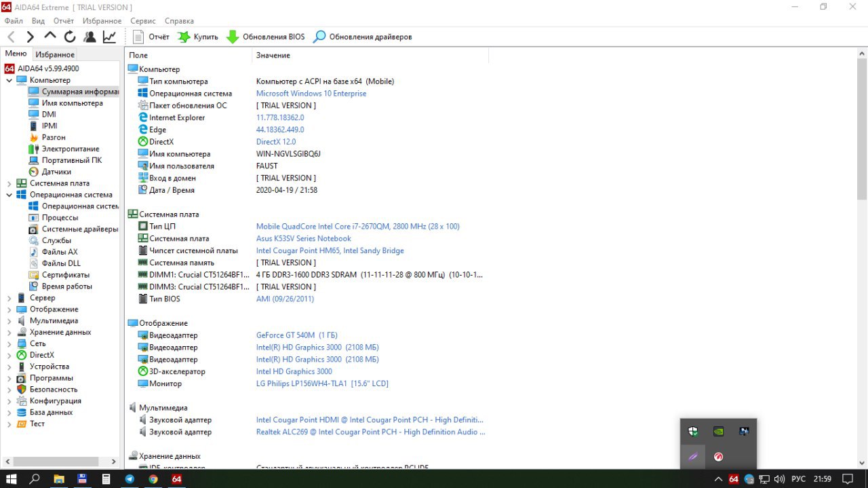This screenshot has width=868, height=488.
Task: Select Процессы in the tree
Action: (x=60, y=218)
